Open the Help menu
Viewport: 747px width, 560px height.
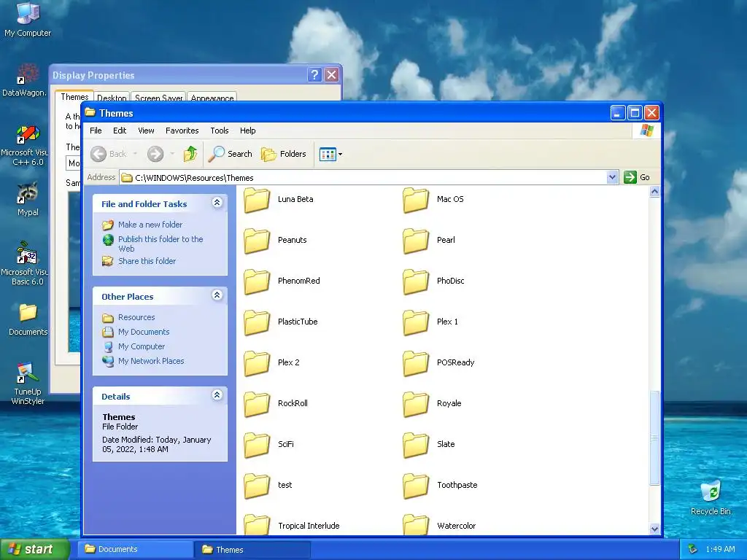point(248,131)
